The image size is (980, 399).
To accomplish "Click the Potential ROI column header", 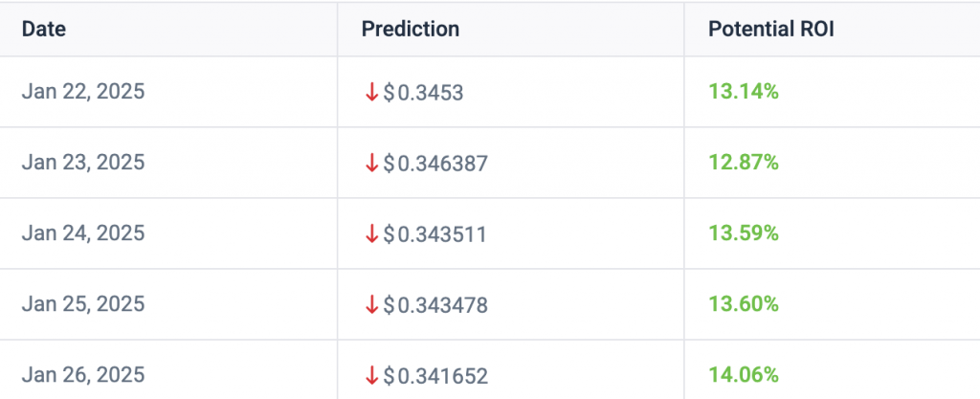I will [770, 30].
